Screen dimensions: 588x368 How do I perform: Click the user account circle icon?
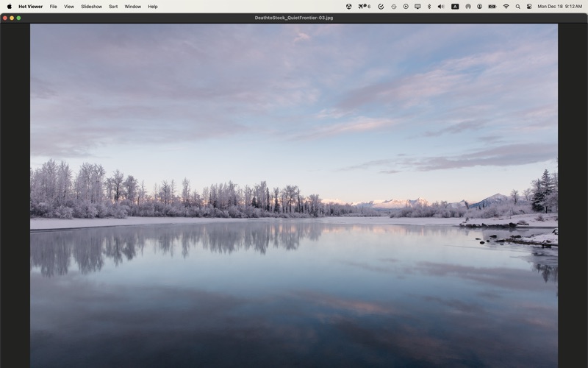point(480,7)
